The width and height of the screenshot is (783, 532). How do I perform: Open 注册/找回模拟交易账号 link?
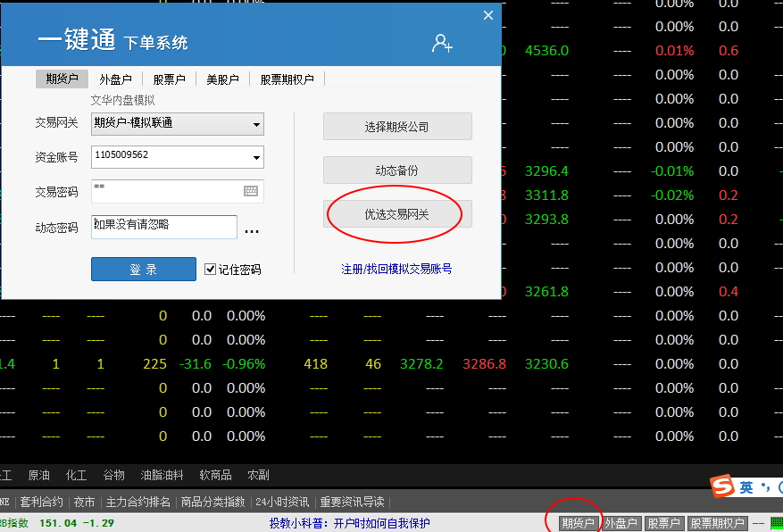point(396,269)
